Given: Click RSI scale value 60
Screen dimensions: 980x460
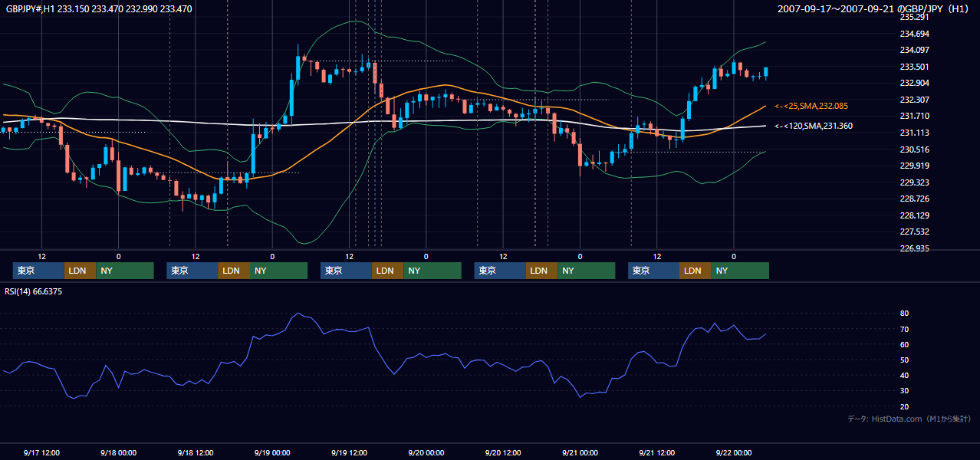Looking at the screenshot, I should pyautogui.click(x=905, y=344).
